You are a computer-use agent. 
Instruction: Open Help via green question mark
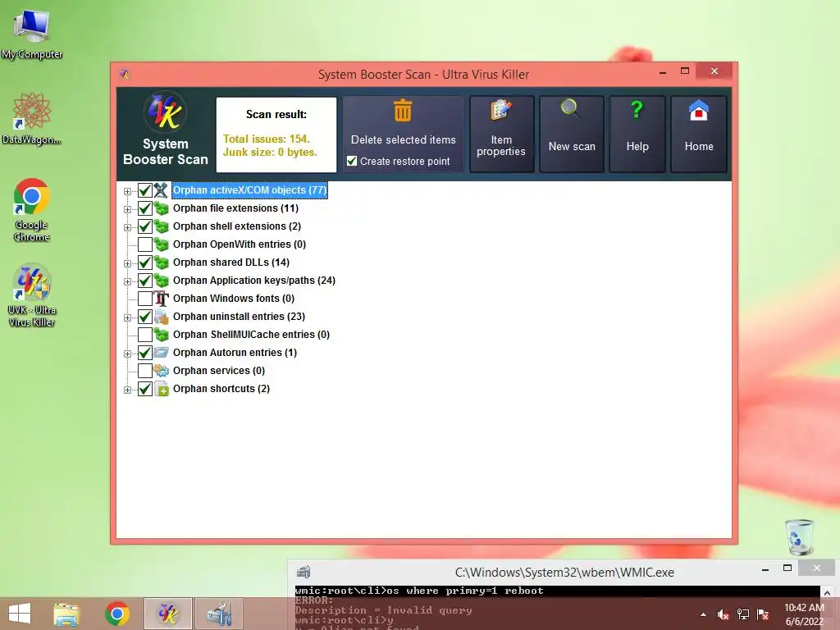point(637,110)
